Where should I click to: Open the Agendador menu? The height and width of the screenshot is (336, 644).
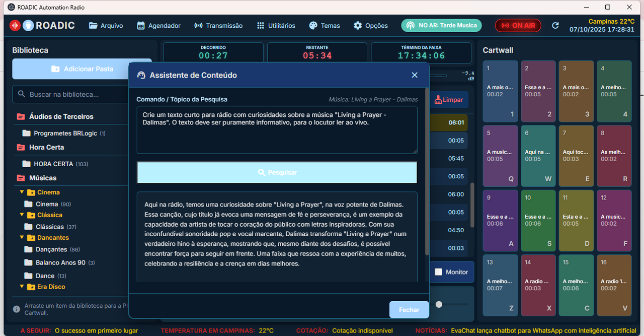(x=158, y=25)
